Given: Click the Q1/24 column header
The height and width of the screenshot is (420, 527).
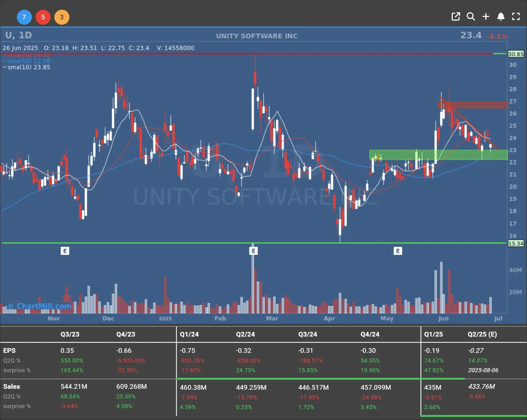Looking at the screenshot, I should coord(189,334).
